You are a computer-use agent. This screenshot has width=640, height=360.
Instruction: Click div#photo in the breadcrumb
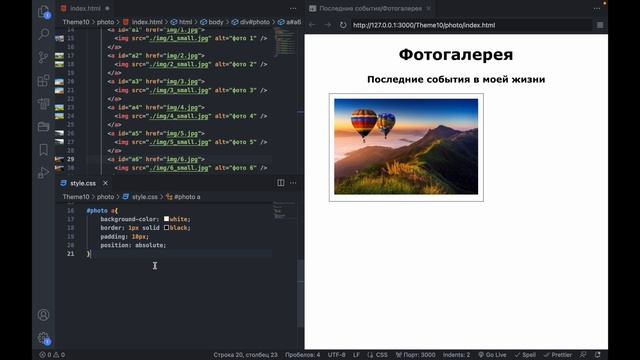(x=255, y=22)
